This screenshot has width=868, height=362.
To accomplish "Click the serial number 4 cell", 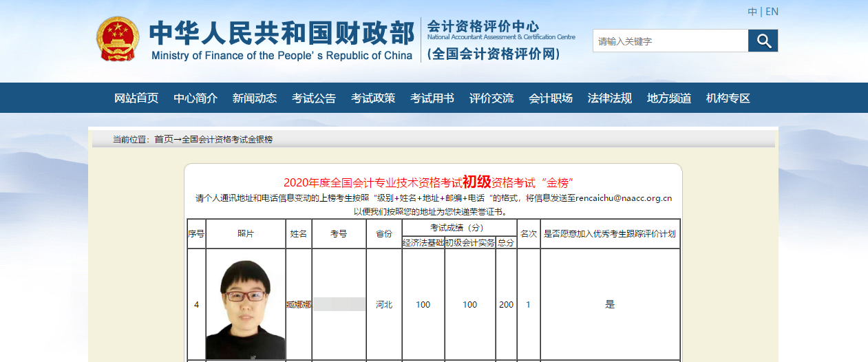I will coord(196,304).
